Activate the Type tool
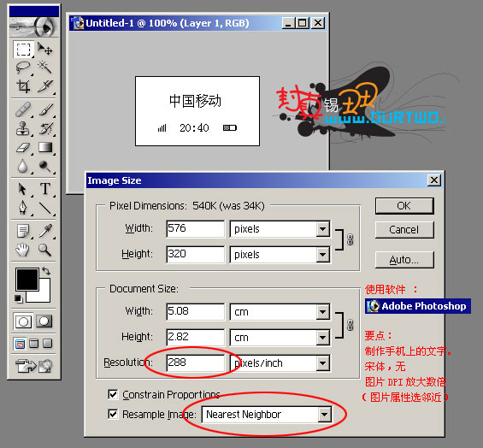This screenshot has width=483, height=448. (x=45, y=189)
